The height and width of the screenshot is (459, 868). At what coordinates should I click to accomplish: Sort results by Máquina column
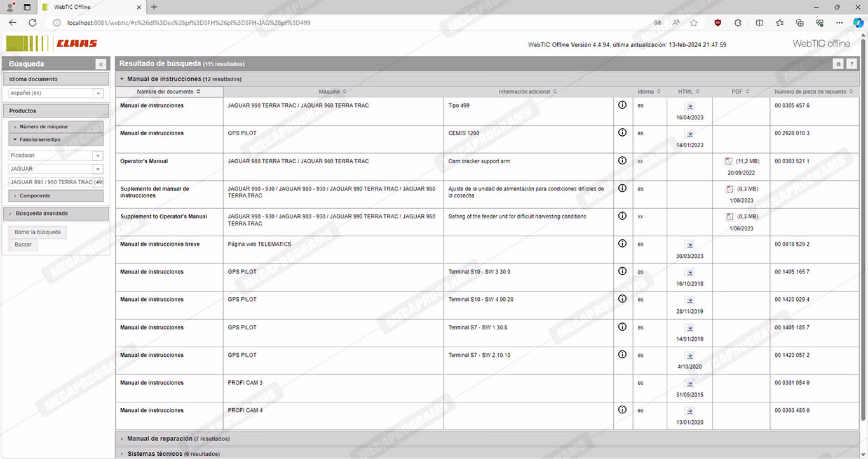click(333, 92)
